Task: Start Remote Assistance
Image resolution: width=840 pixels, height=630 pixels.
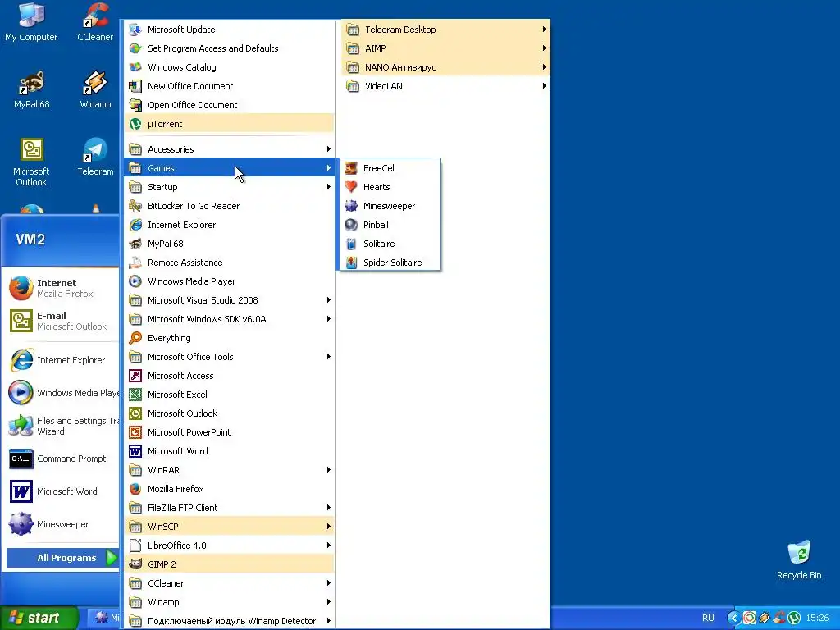Action: 230,262
